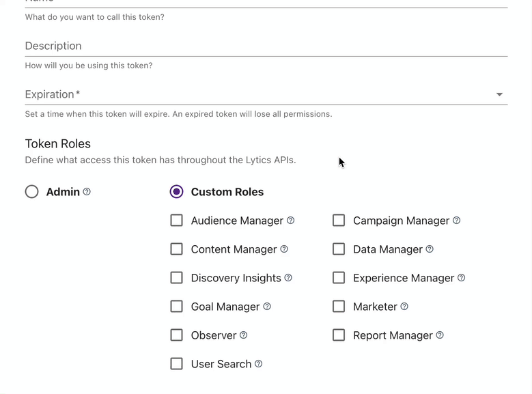Show help for Report Manager role
Viewport: 532px width, 394px height.
(440, 335)
